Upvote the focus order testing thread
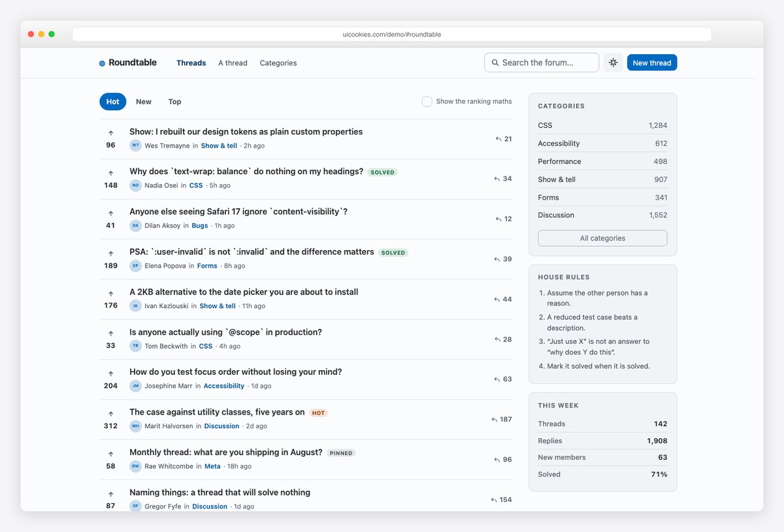The image size is (784, 532). (110, 373)
